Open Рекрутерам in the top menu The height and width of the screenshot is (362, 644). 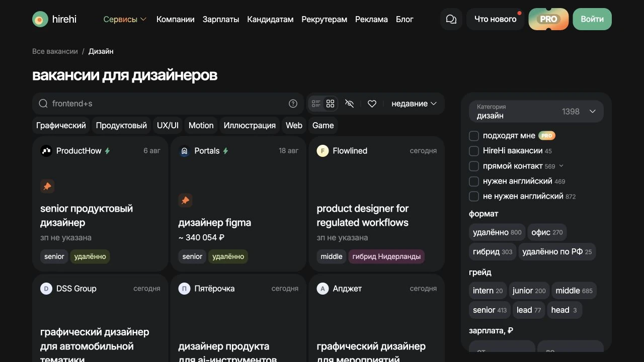pos(325,19)
